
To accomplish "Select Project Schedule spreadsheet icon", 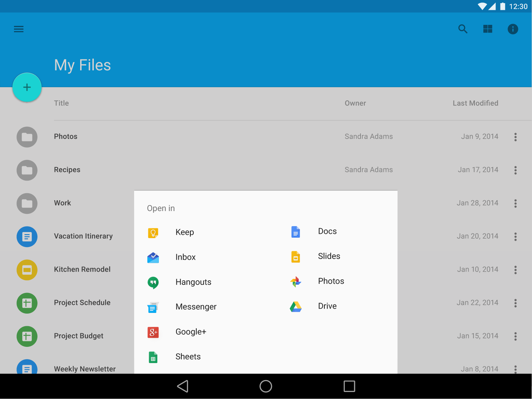I will [27, 303].
